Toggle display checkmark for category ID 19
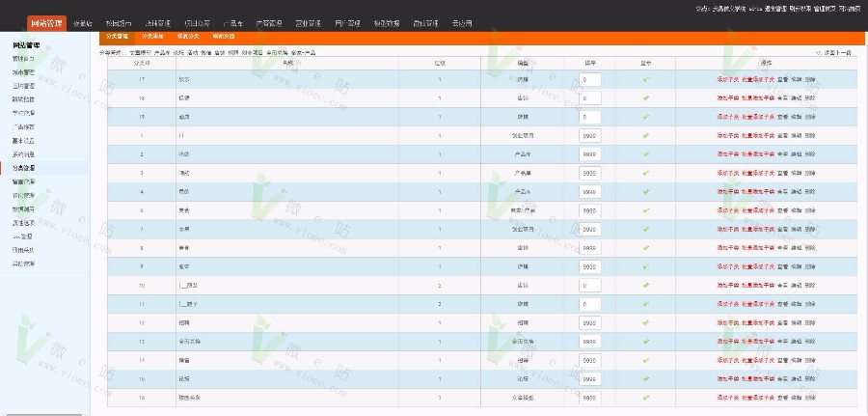868x416 pixels. [645, 118]
